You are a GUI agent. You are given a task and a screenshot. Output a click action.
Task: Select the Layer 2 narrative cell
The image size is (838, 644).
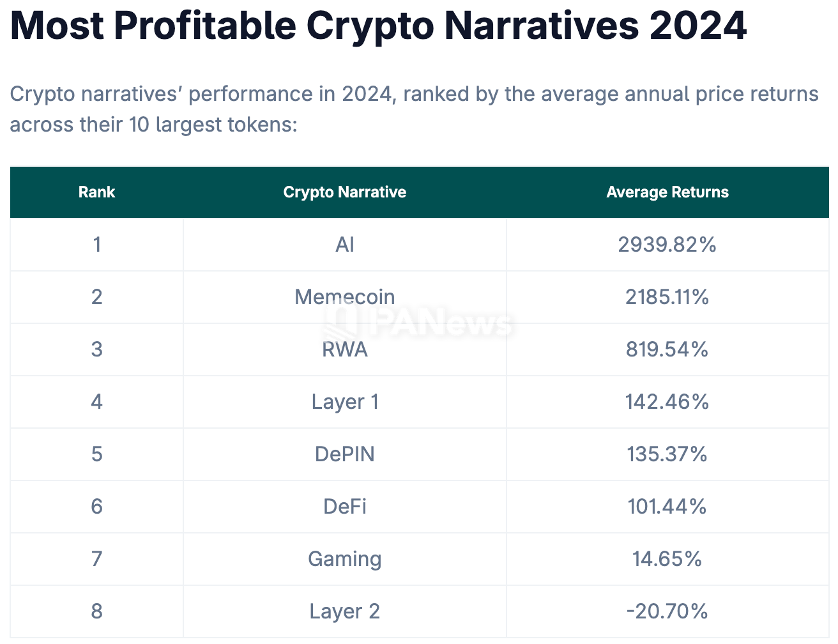pos(344,611)
